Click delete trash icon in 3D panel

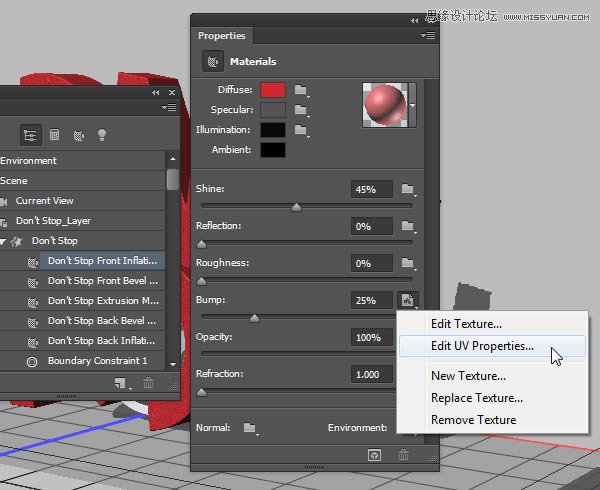point(148,383)
